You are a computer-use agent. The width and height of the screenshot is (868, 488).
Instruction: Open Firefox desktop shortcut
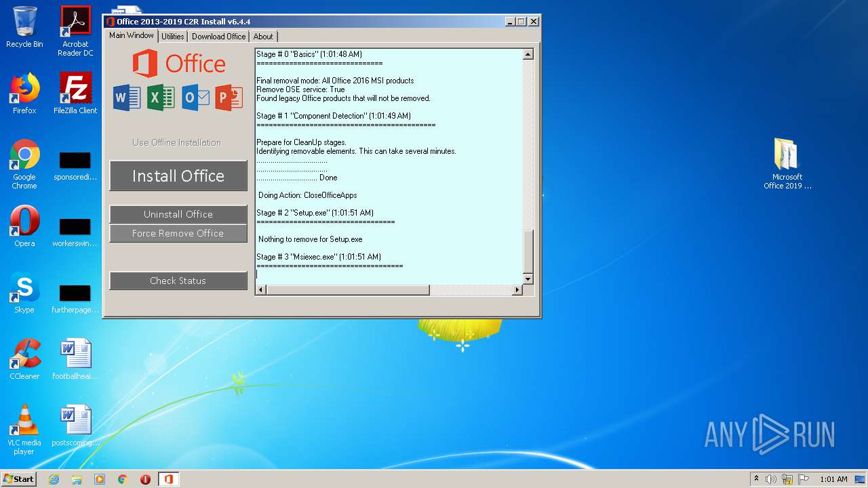pyautogui.click(x=24, y=94)
